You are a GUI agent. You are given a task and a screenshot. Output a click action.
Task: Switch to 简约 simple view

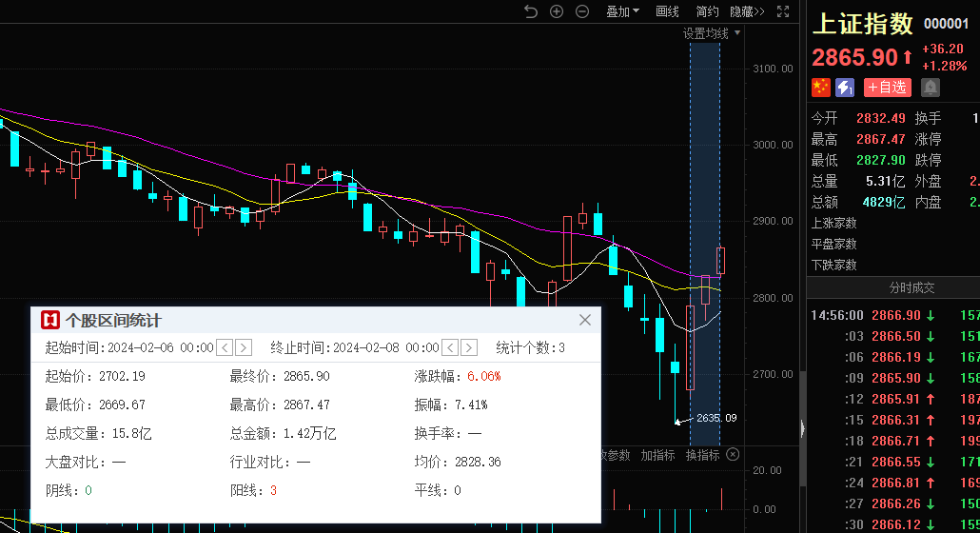(707, 11)
